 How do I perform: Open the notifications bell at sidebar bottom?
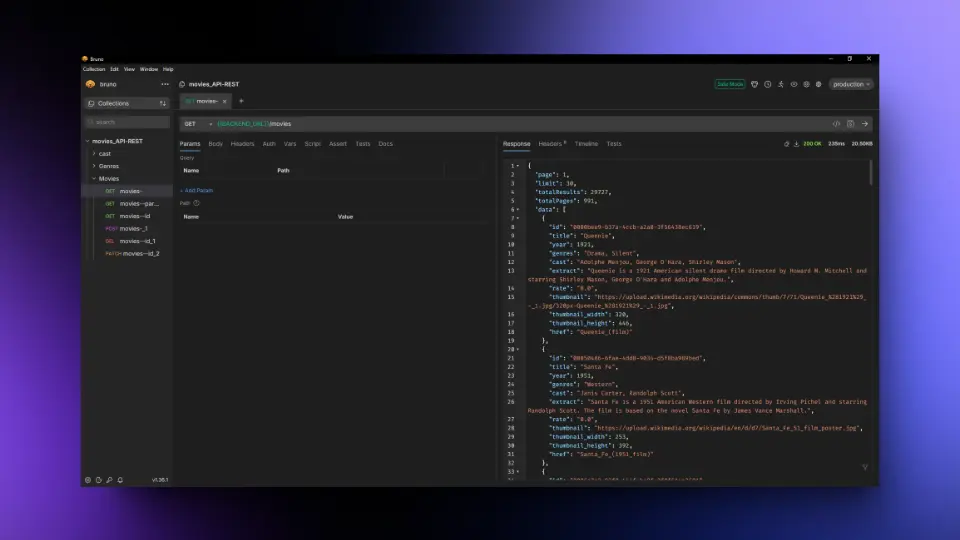[120, 480]
